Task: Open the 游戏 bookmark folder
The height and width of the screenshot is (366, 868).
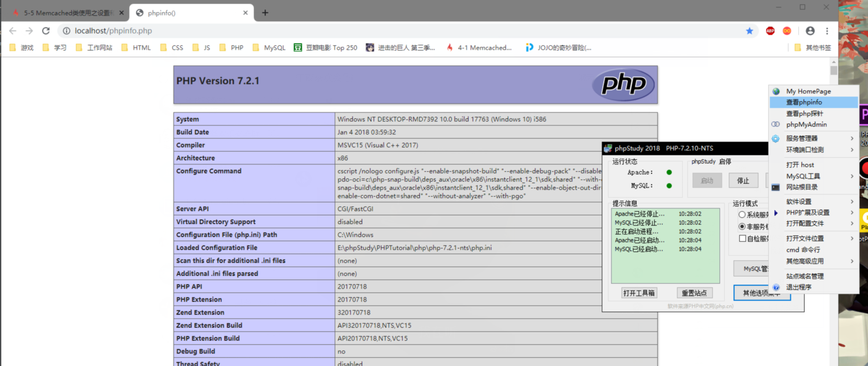Action: pos(22,48)
